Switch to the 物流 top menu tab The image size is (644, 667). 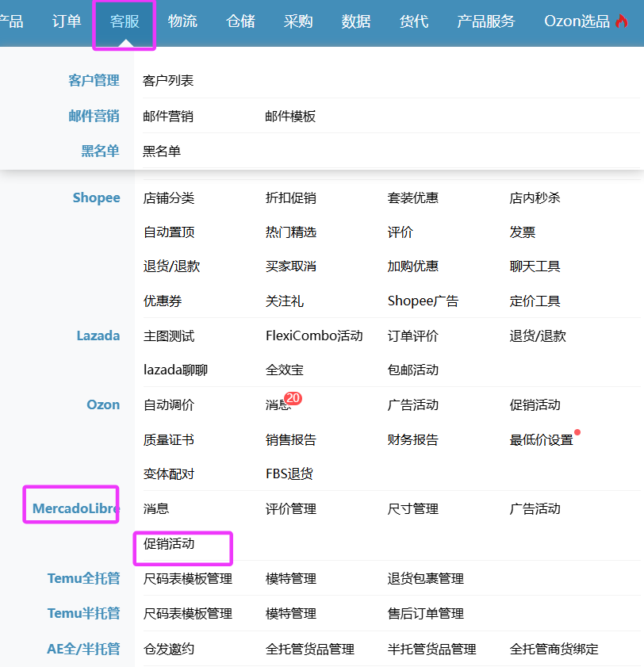[182, 21]
